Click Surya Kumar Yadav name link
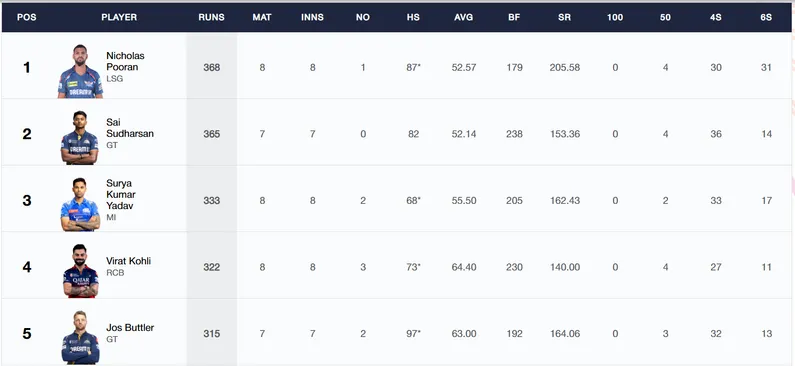Viewport: 795px width, 366px height. [121, 194]
